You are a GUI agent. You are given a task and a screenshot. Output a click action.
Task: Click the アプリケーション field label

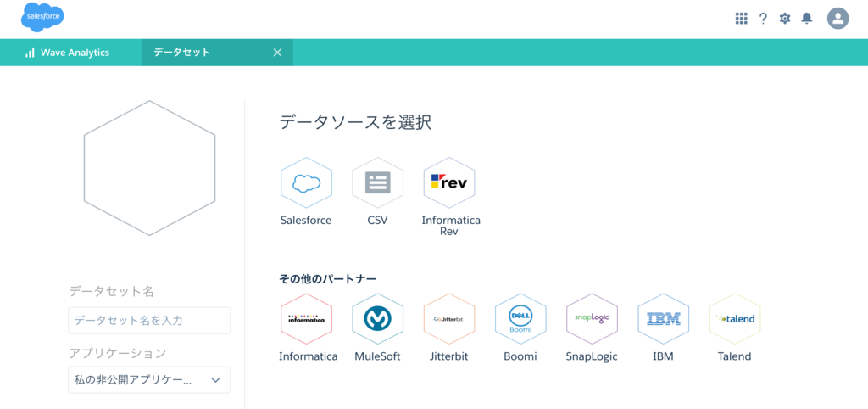point(117,353)
